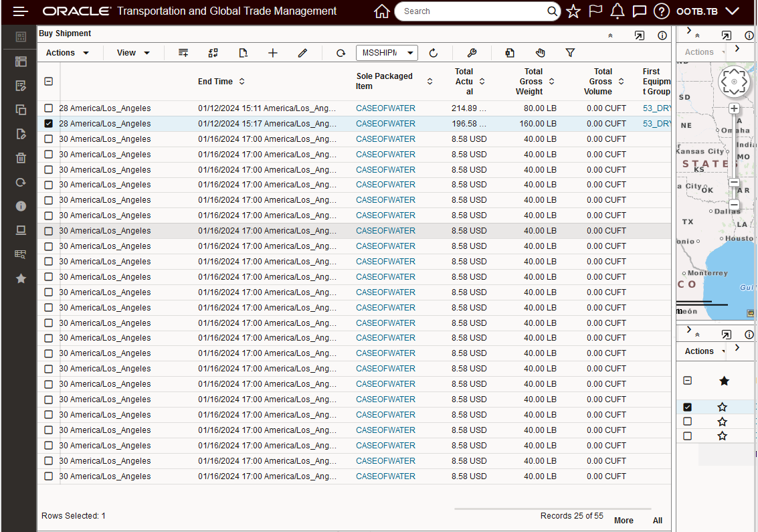Open the message chat icon in header

click(x=639, y=11)
